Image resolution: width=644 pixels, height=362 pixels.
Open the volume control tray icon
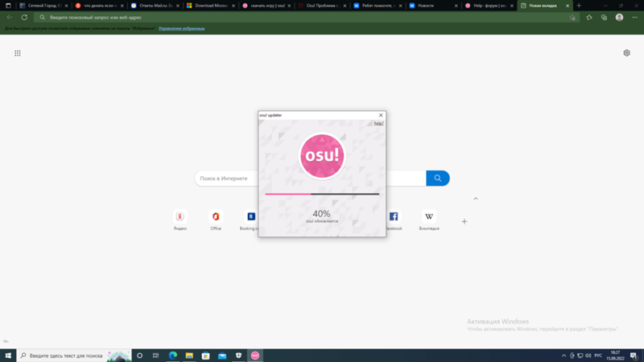pyautogui.click(x=588, y=356)
